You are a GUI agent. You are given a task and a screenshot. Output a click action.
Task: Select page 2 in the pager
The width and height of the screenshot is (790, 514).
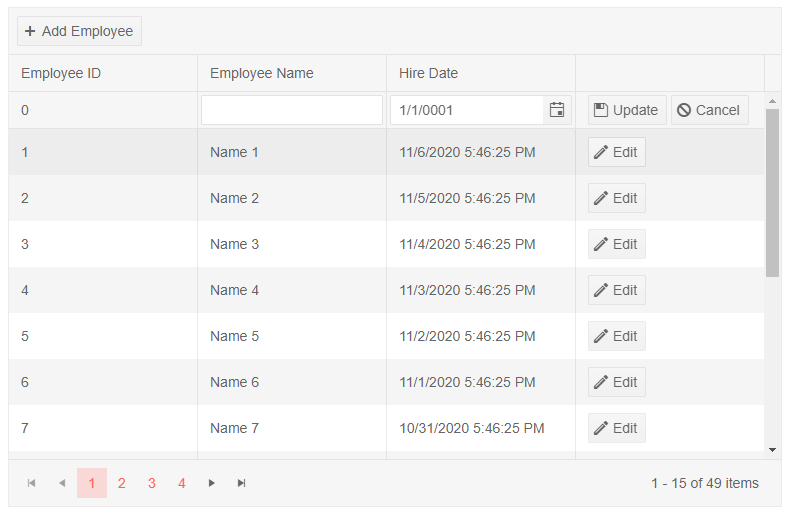pyautogui.click(x=122, y=483)
